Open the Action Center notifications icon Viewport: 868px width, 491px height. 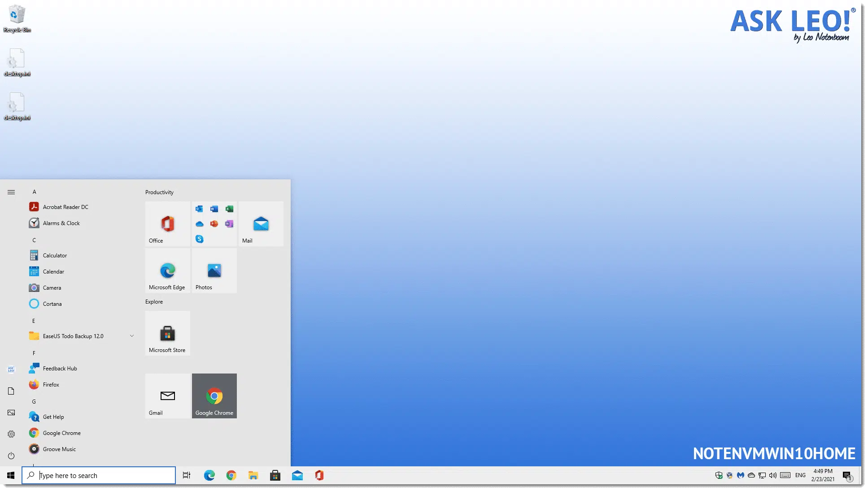pos(847,475)
